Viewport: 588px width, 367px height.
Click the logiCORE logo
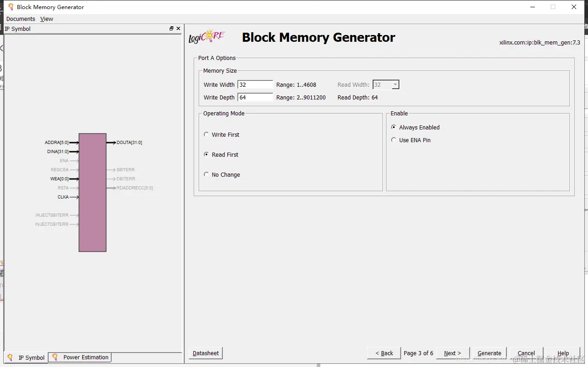(206, 36)
